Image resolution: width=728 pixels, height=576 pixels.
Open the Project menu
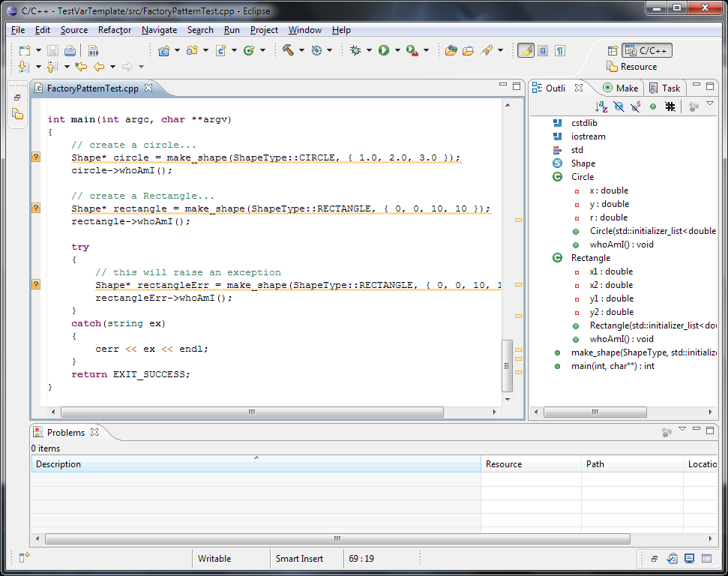click(x=264, y=30)
